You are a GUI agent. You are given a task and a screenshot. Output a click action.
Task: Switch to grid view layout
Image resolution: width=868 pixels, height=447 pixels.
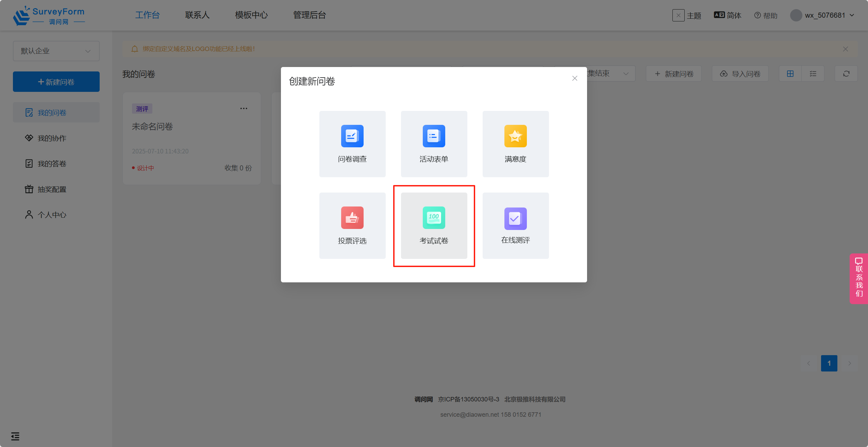point(790,74)
